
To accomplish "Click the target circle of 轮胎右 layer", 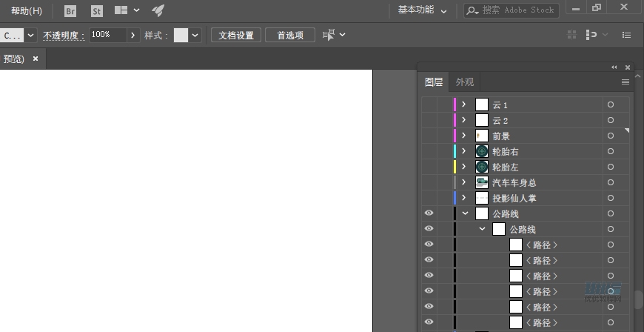I will 611,151.
